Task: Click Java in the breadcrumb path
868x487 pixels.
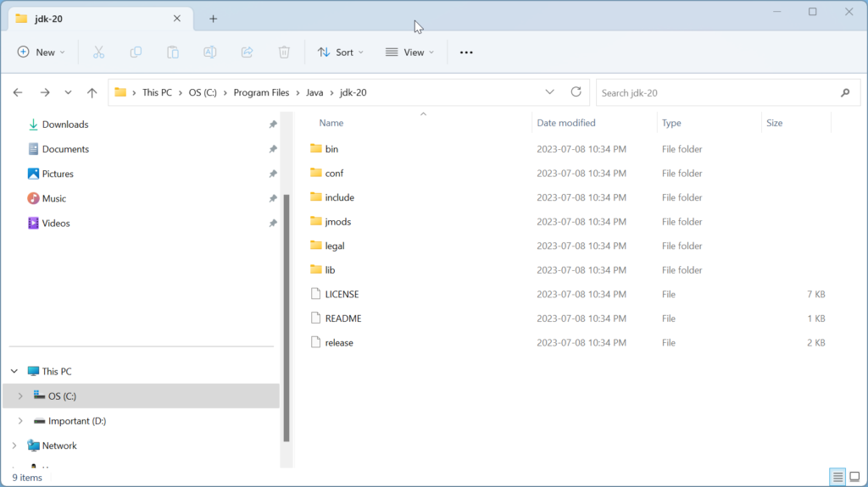Action: [314, 92]
